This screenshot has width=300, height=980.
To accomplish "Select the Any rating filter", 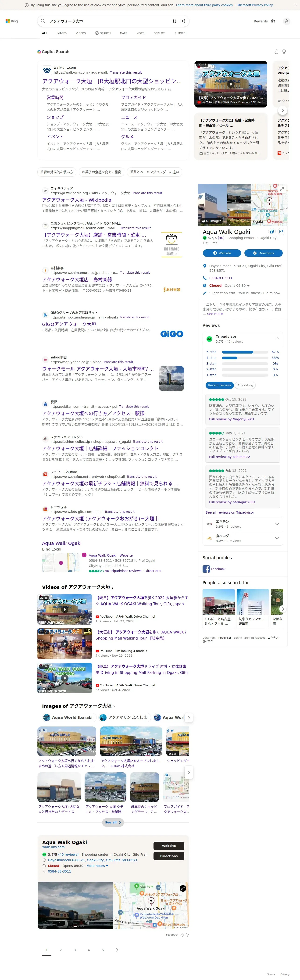I will (245, 385).
